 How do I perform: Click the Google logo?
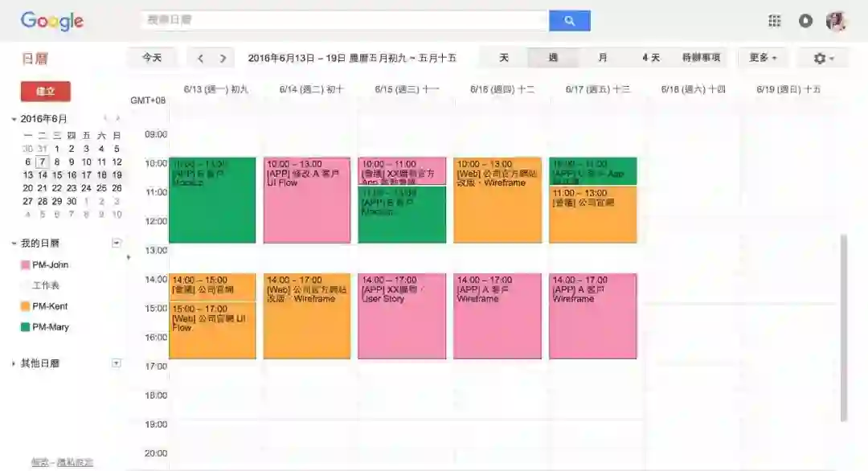coord(52,21)
